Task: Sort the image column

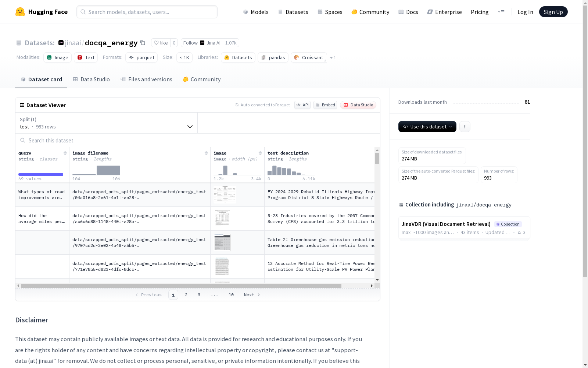Action: click(x=260, y=153)
